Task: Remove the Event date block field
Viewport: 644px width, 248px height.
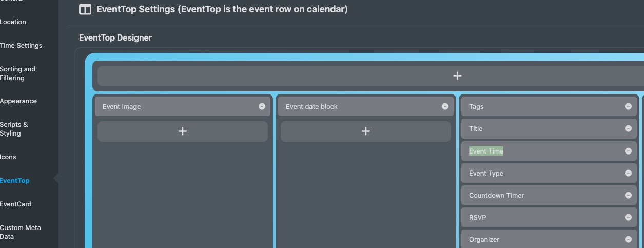Action: click(x=445, y=107)
